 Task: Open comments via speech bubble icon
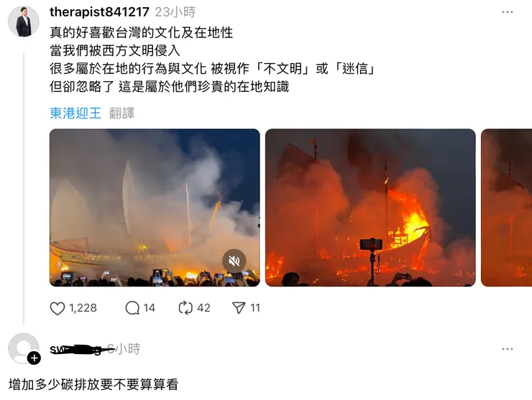[x=132, y=308]
